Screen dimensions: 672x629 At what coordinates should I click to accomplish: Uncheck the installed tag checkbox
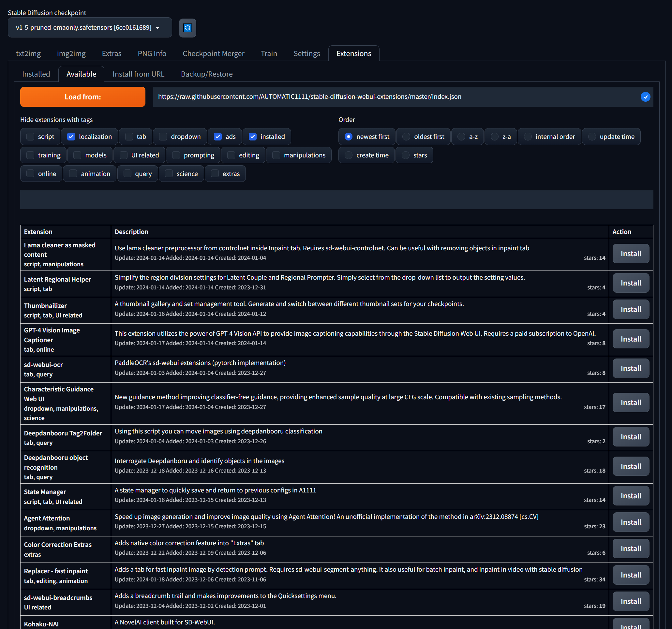(x=252, y=137)
